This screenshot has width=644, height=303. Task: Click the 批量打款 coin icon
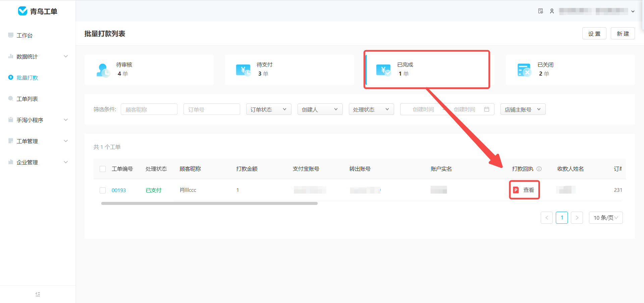point(11,78)
